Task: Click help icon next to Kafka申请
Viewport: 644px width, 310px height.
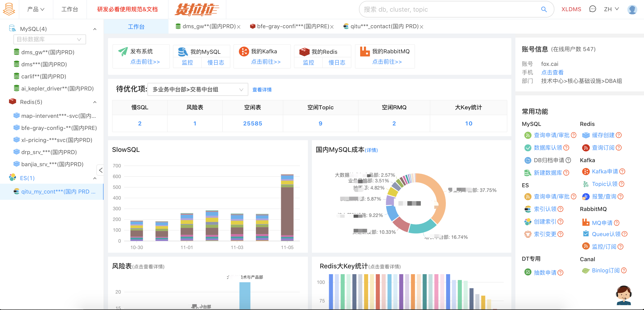Action: 622,172
